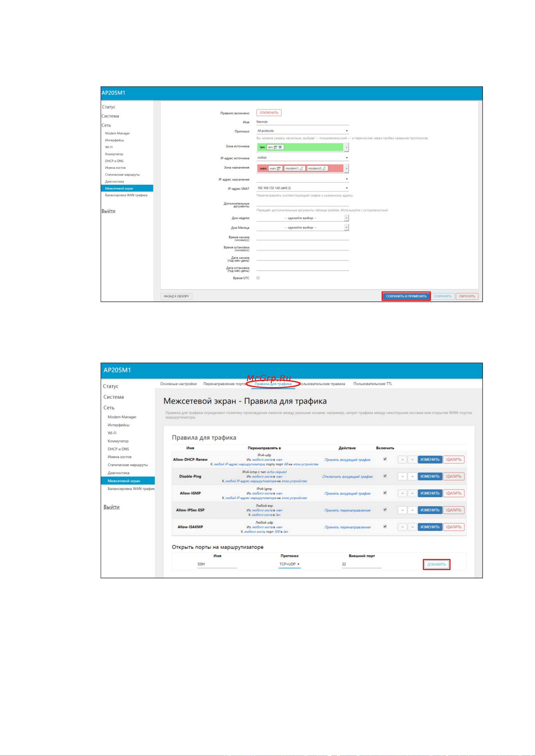Switch to Пользовательские TTL tab
The image size is (535, 756).
pyautogui.click(x=373, y=384)
